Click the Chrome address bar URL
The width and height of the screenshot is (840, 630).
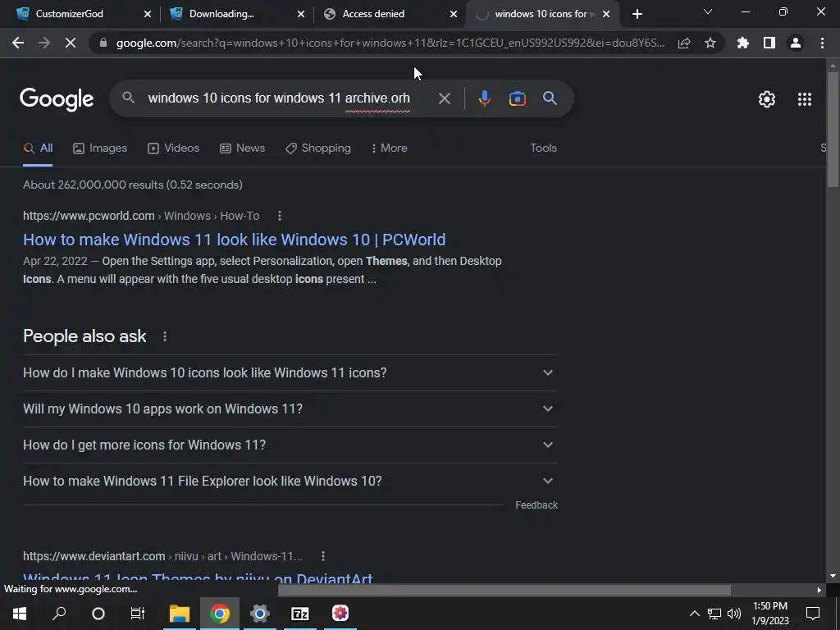click(390, 43)
